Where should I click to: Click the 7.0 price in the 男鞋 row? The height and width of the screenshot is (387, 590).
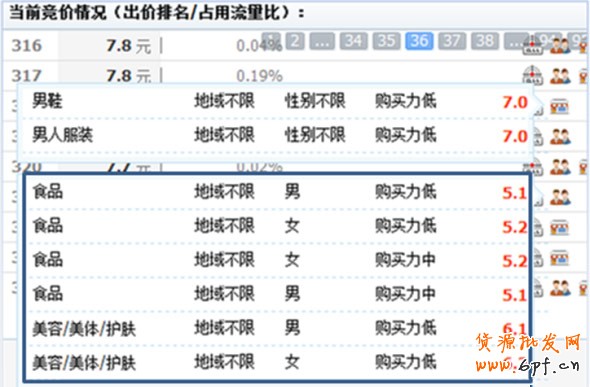click(x=515, y=102)
